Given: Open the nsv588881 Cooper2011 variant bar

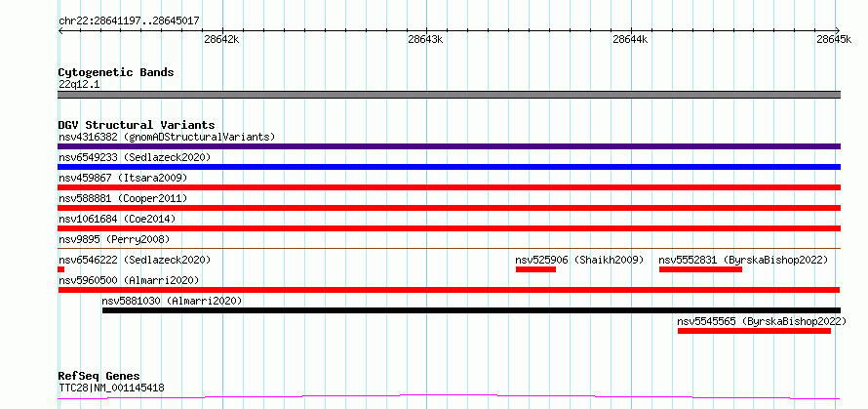Looking at the screenshot, I should tap(449, 208).
